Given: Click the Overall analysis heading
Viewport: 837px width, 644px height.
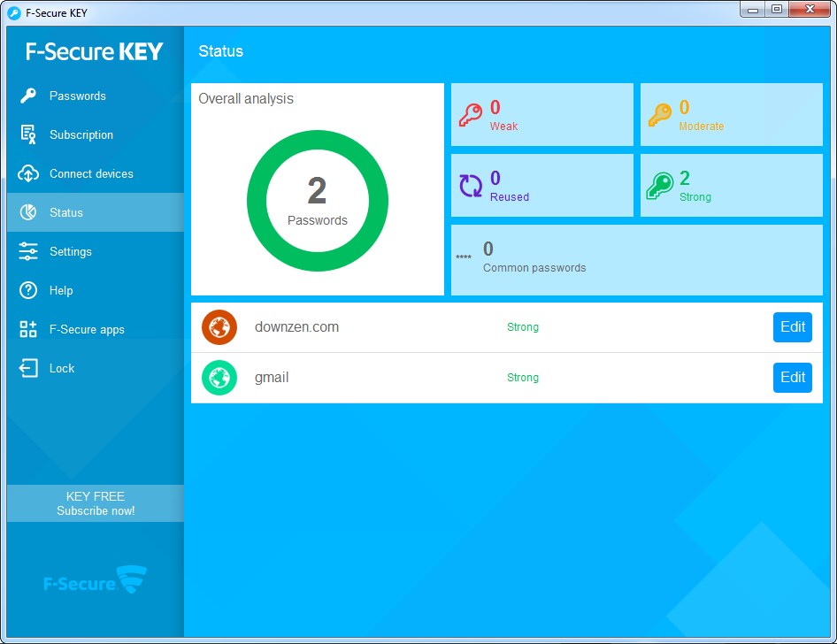Looking at the screenshot, I should [246, 99].
